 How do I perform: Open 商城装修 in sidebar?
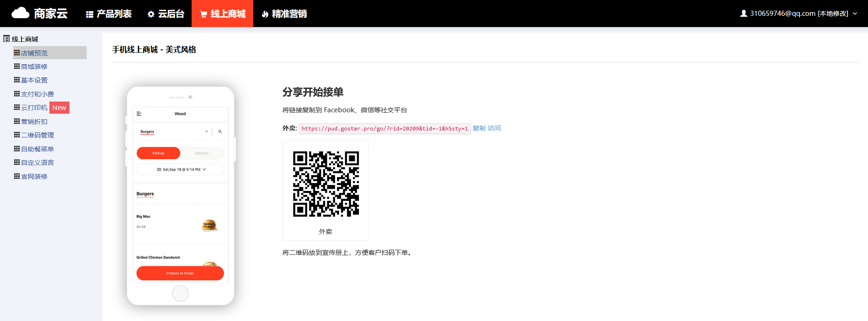point(34,67)
